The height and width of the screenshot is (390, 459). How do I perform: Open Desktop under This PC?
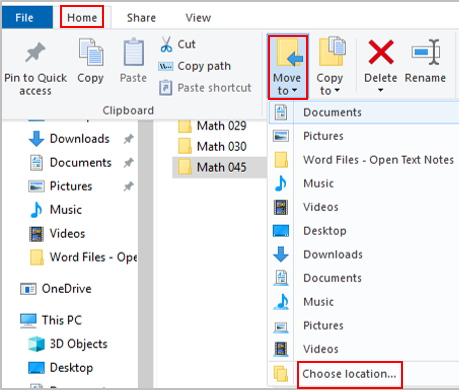[x=61, y=368]
